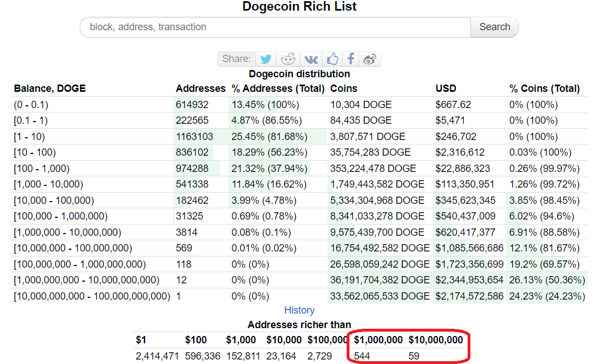Share on Twitter icon
597x364 pixels.
[266, 59]
